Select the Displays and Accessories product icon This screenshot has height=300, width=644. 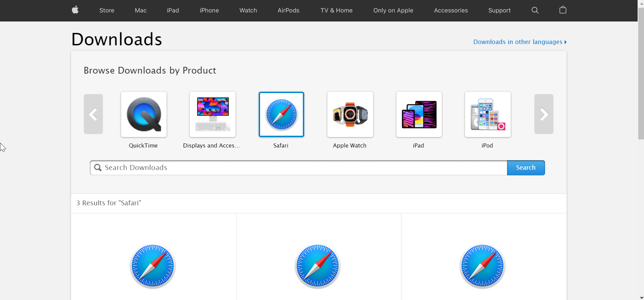coord(213,114)
